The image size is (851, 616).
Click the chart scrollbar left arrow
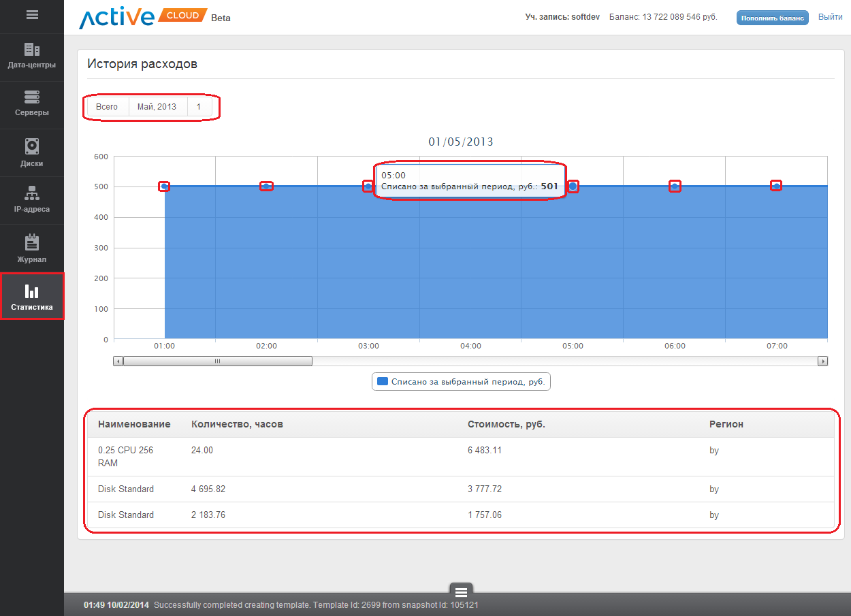118,361
